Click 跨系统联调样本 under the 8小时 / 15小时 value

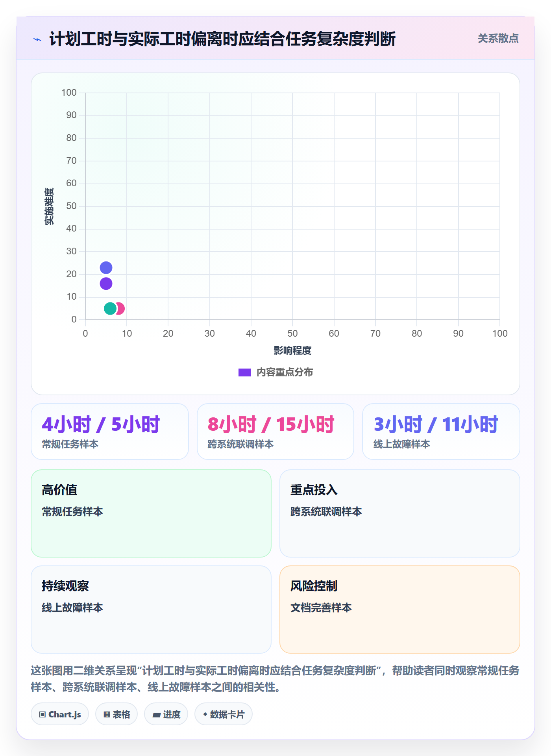(x=240, y=444)
